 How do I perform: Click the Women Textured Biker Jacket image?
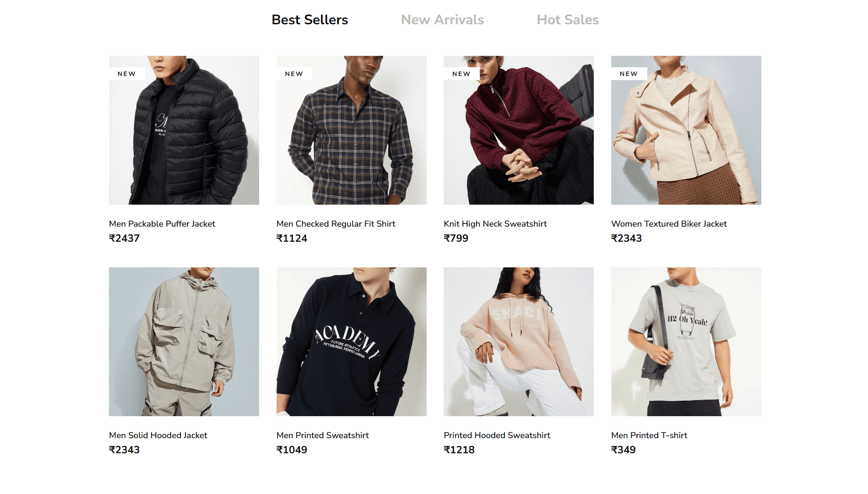click(x=686, y=130)
